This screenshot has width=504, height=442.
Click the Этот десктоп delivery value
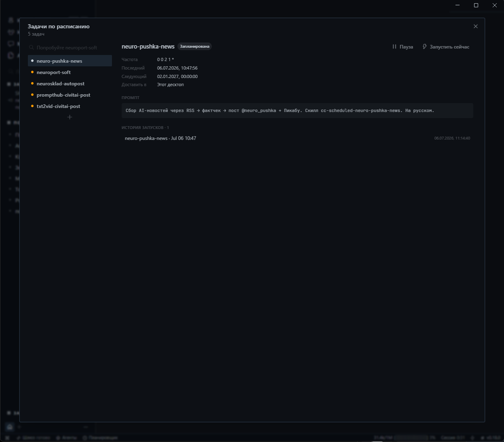tap(170, 85)
